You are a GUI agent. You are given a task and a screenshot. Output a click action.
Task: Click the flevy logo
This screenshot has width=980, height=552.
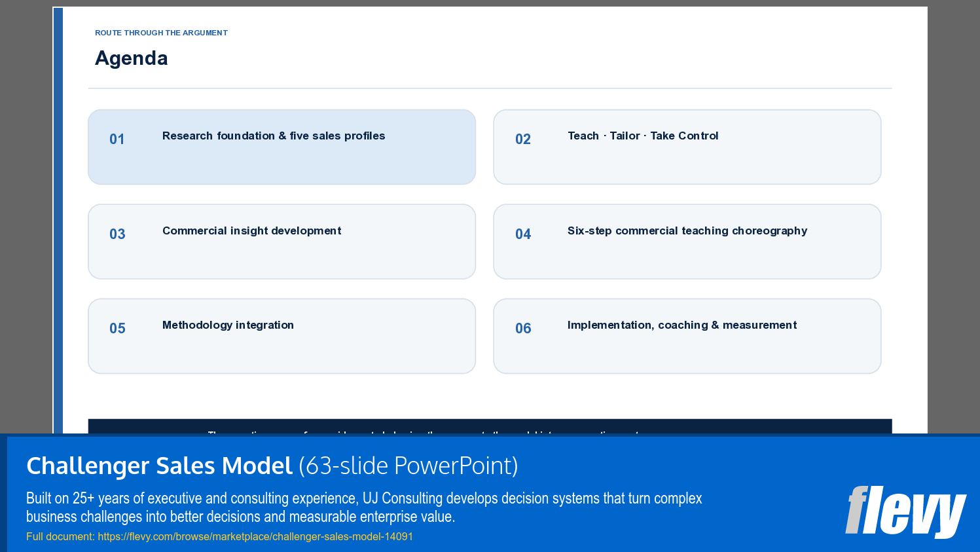905,511
